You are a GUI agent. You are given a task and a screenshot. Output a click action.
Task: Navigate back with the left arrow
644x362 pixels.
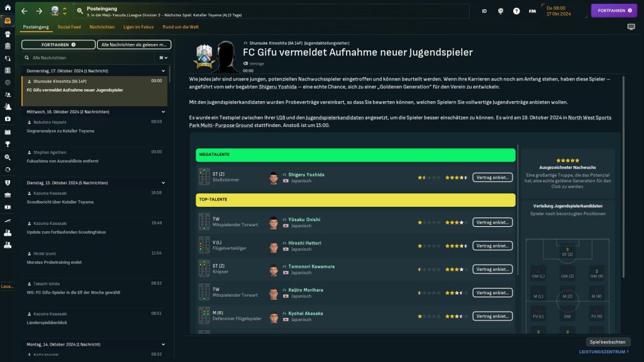24,11
